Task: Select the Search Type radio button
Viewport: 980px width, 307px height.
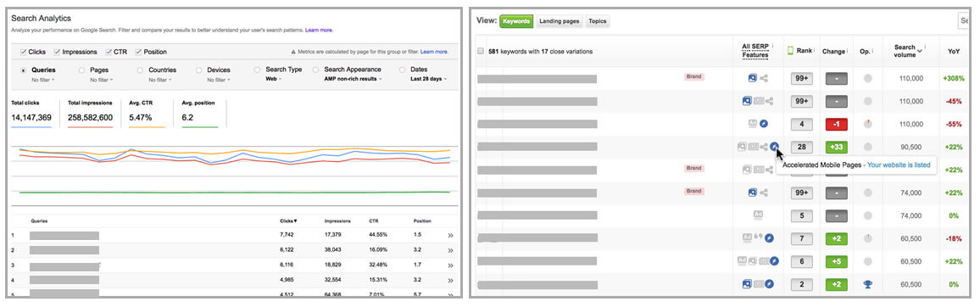Action: [x=258, y=70]
